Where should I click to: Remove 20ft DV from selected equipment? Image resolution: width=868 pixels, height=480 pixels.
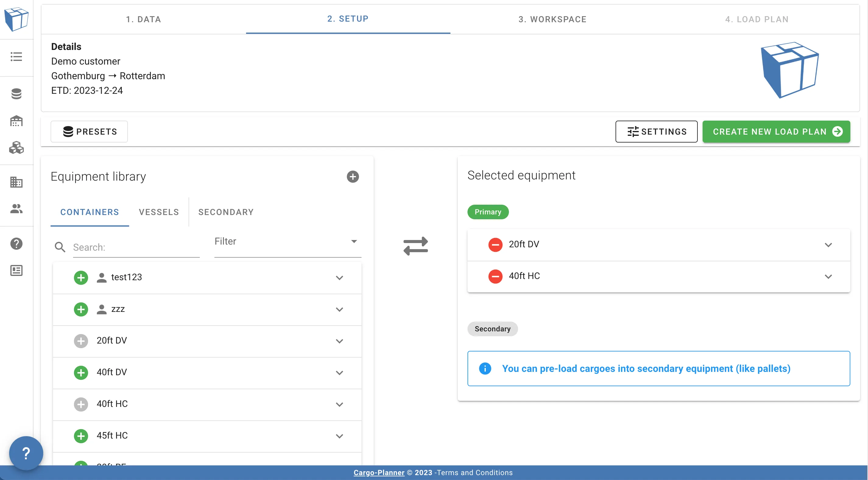495,245
